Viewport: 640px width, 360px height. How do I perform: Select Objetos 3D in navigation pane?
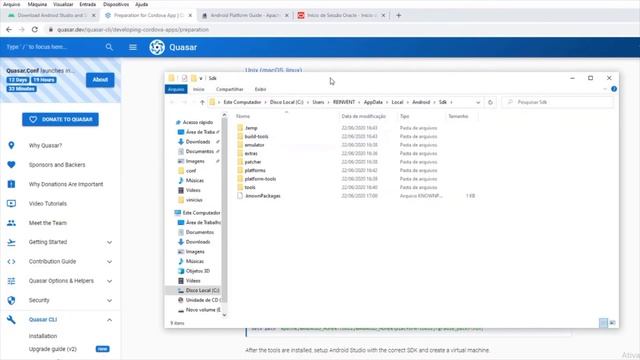198,271
